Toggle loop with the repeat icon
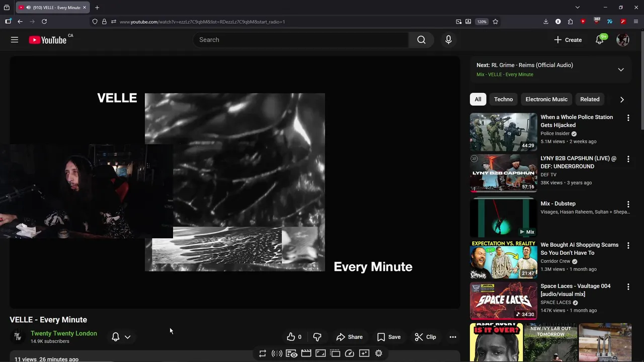This screenshot has width=644, height=362. pyautogui.click(x=262, y=353)
